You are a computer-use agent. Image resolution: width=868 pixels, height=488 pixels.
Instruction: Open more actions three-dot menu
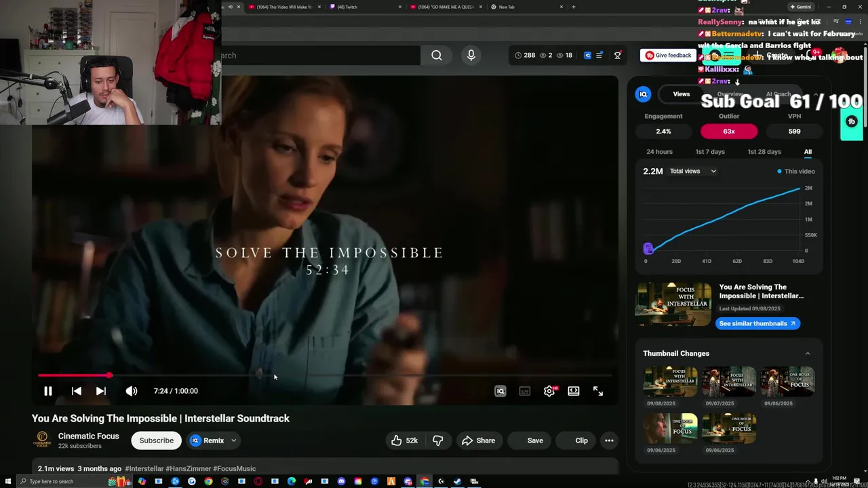(x=609, y=441)
